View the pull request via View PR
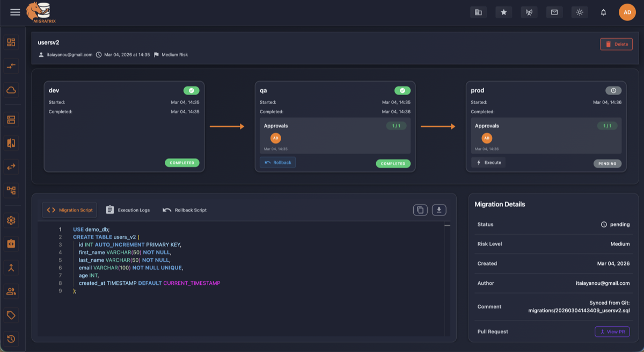 pyautogui.click(x=612, y=332)
